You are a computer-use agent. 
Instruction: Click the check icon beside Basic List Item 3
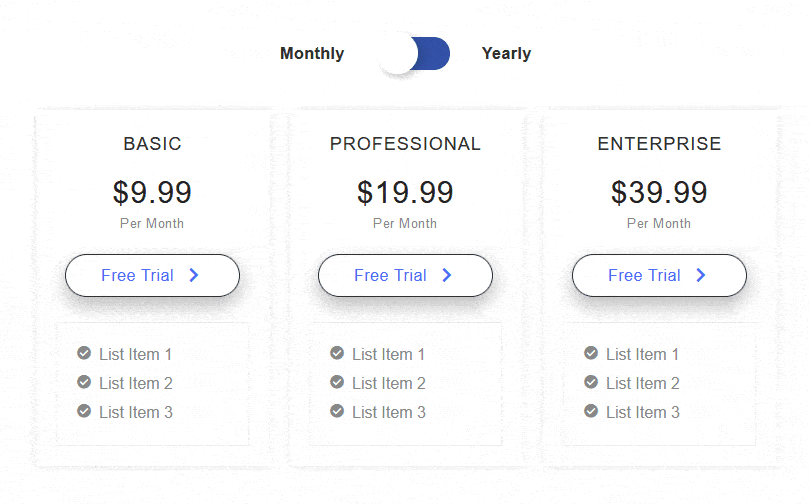(84, 411)
